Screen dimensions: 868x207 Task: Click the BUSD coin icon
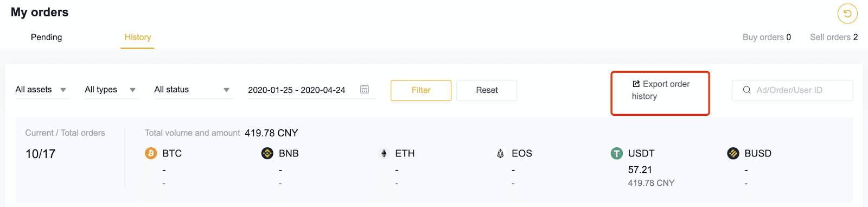[733, 153]
